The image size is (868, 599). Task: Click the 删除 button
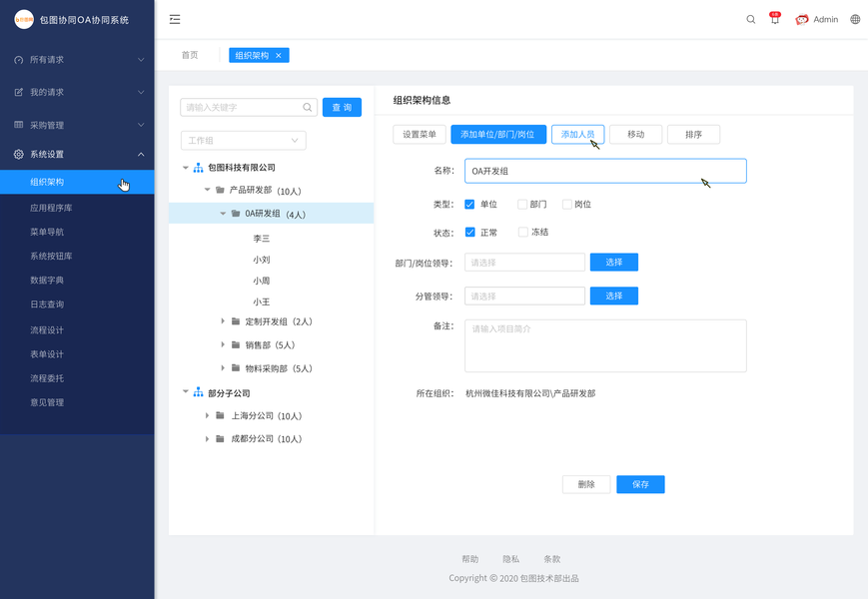586,484
